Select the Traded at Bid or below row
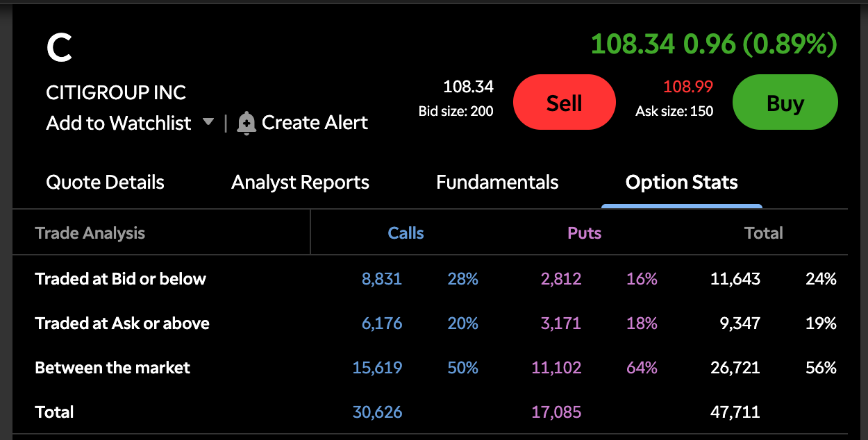This screenshot has width=868, height=440. [121, 279]
